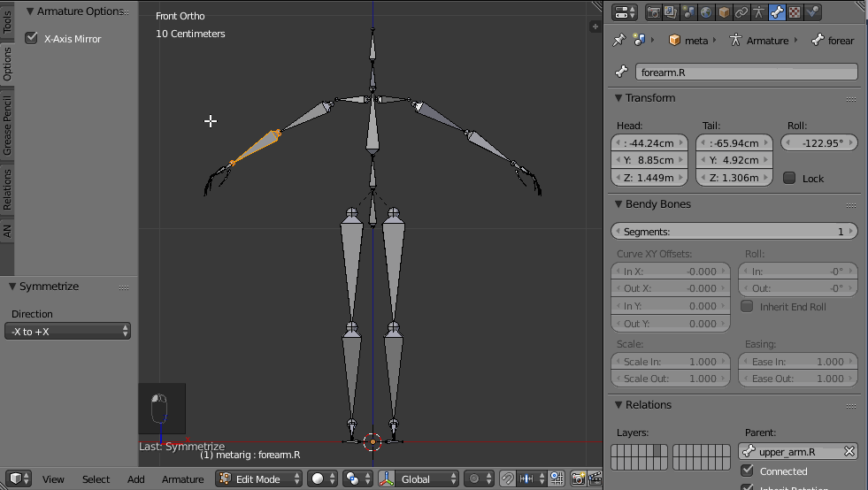
Task: Click the meta breadcrumb link
Action: pyautogui.click(x=696, y=41)
